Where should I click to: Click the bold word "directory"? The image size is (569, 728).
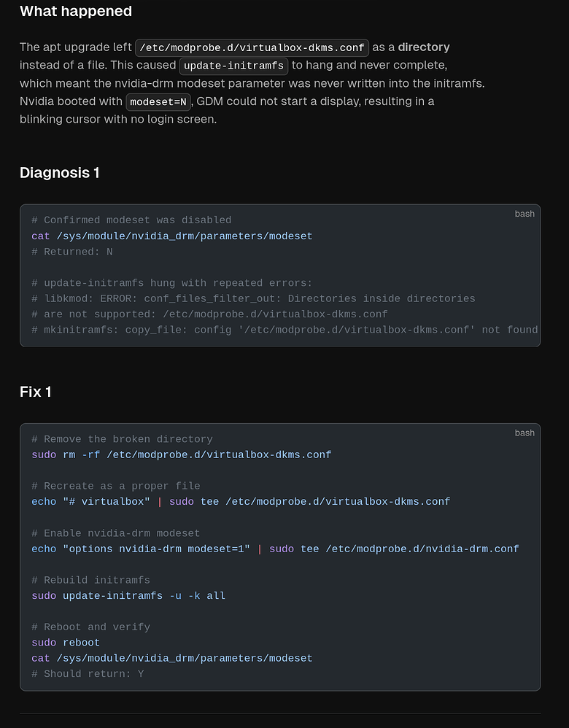pyautogui.click(x=424, y=47)
